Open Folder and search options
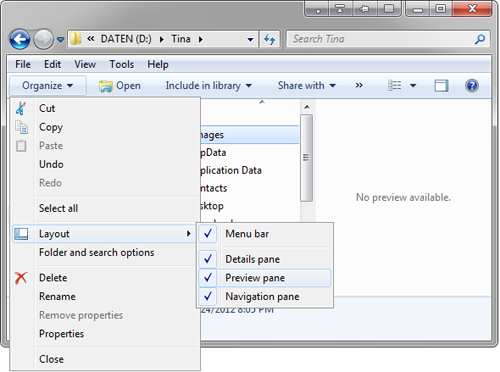Viewport: 500px width, 372px height. (x=106, y=252)
